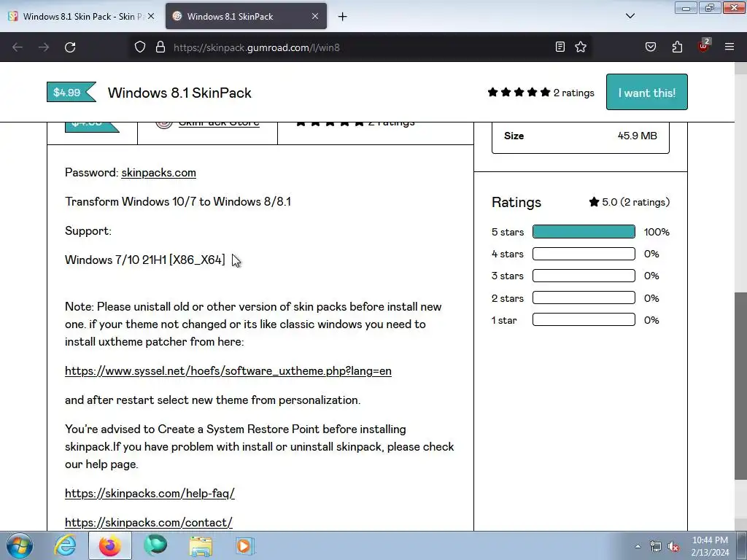Click the Size 45.9 MB value

(638, 136)
